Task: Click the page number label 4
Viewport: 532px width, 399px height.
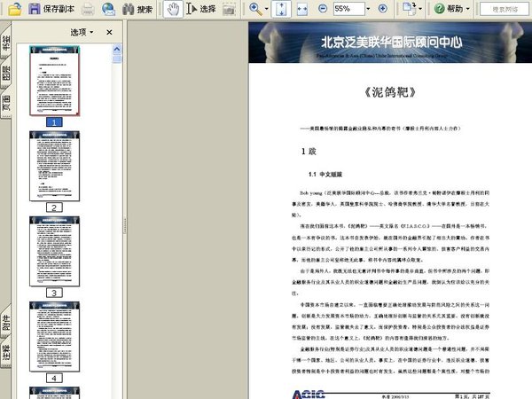Action: coord(54,378)
